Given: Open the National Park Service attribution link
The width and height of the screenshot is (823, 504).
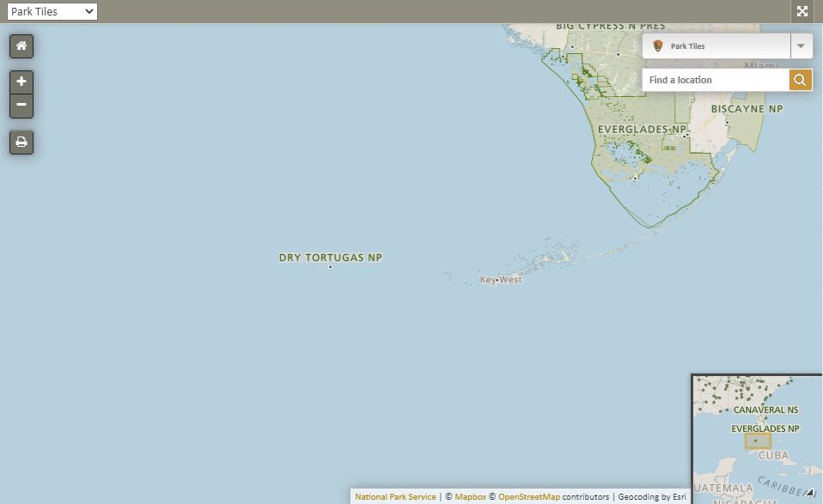Looking at the screenshot, I should [x=395, y=497].
